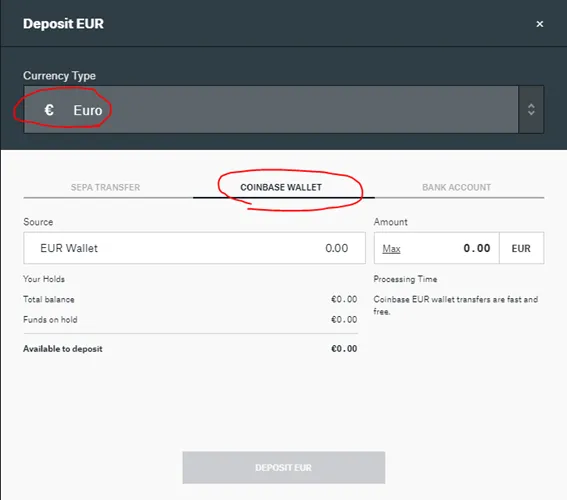Select the EUR Wallet source field
Viewport: 567px width, 500px height.
(195, 248)
